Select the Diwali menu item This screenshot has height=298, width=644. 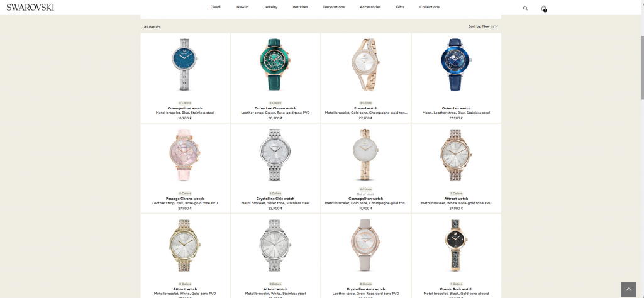tap(216, 7)
